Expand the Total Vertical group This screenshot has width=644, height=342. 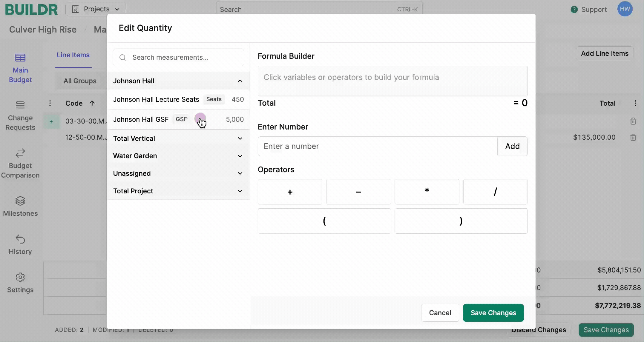(x=240, y=138)
